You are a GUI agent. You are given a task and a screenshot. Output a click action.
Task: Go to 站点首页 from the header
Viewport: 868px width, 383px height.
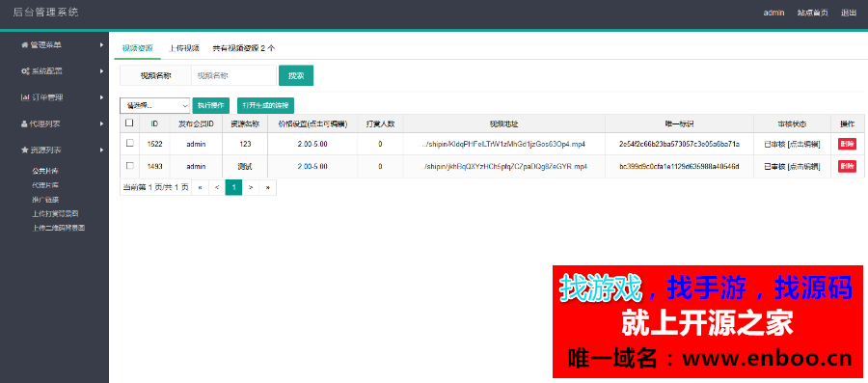pyautogui.click(x=813, y=13)
